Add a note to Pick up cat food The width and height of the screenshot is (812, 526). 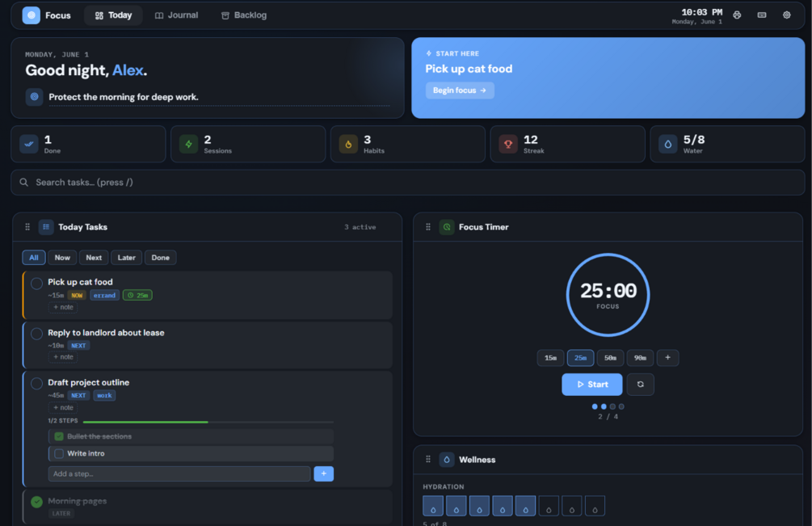(x=63, y=307)
